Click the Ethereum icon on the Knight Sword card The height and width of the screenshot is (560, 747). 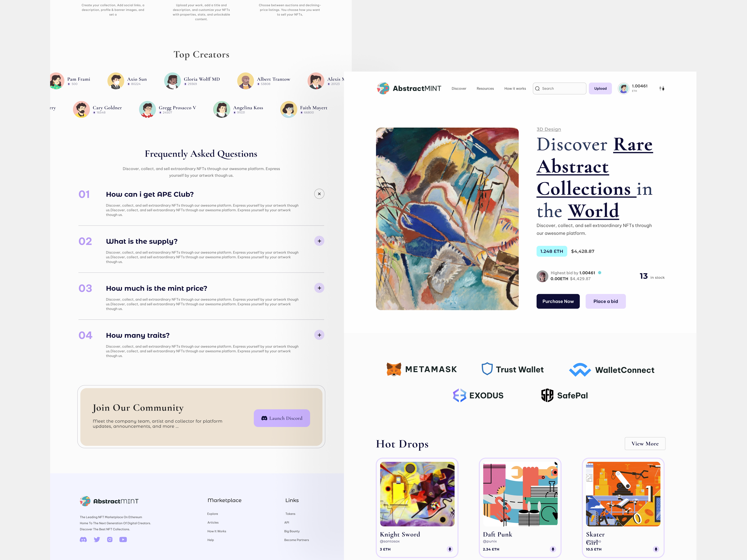point(450,549)
